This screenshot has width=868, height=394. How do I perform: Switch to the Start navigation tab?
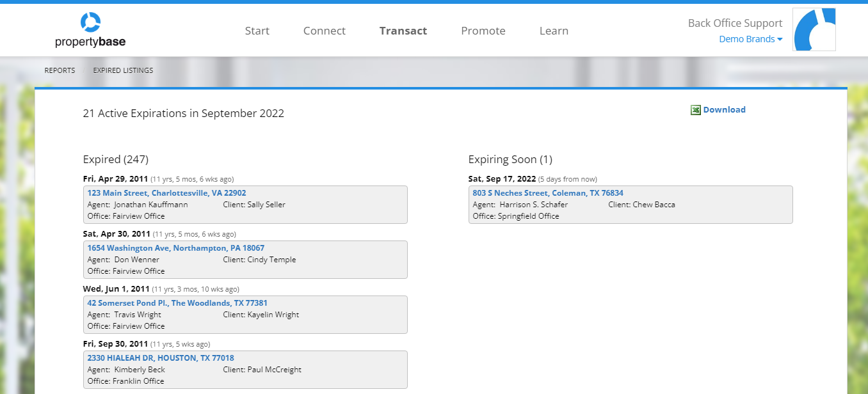point(257,30)
